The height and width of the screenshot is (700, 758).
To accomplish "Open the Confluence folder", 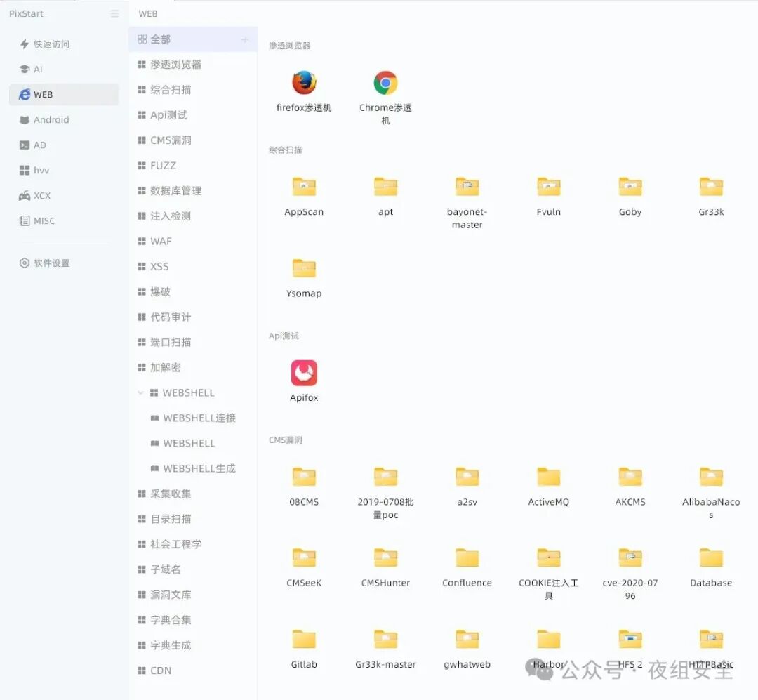I will [x=467, y=557].
